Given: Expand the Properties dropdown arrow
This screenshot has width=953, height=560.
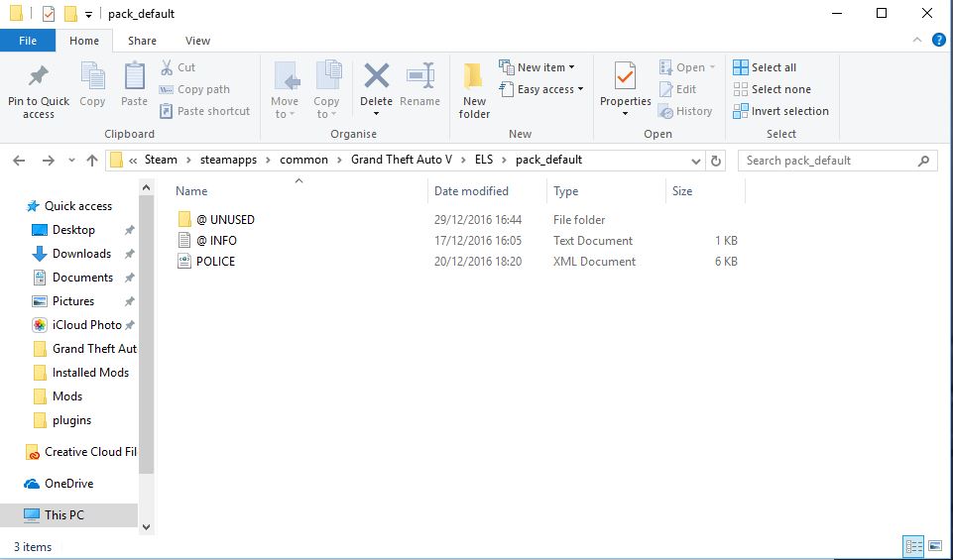Looking at the screenshot, I should pos(625,114).
